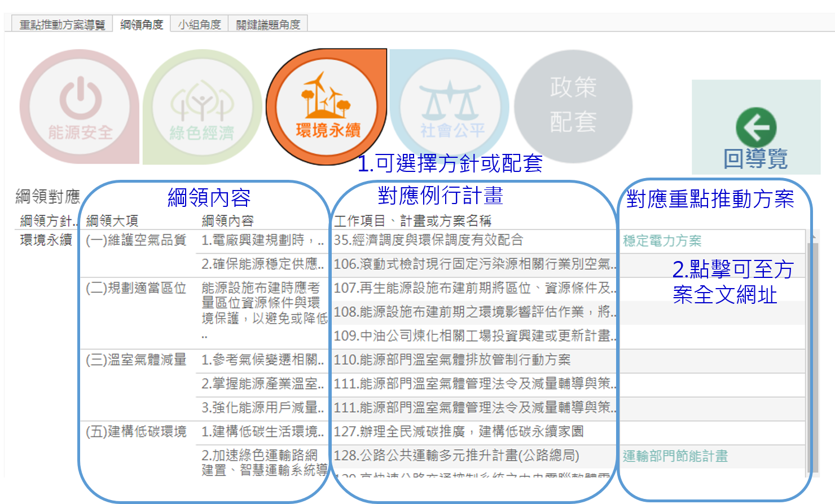Click the 3.強化能源用戶減量 cell
This screenshot has width=835, height=504.
(263, 408)
